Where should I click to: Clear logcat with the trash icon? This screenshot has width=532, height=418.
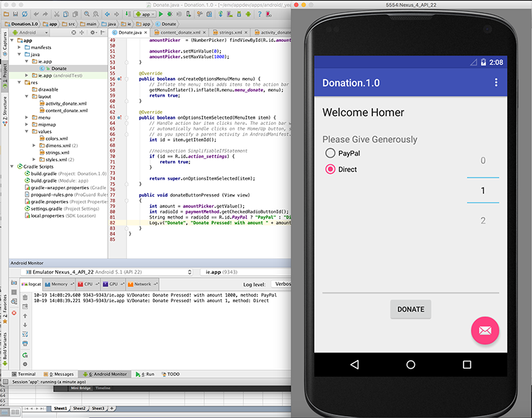(25, 297)
